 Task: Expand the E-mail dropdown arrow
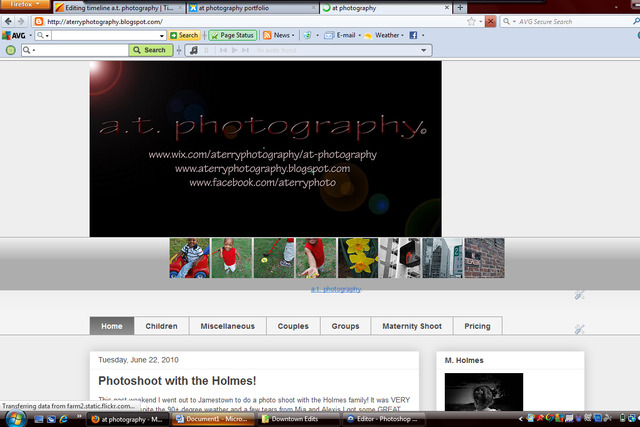click(360, 36)
